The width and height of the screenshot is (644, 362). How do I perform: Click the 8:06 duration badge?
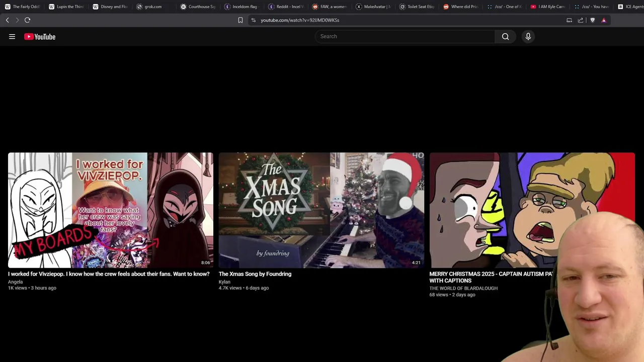[x=205, y=262]
